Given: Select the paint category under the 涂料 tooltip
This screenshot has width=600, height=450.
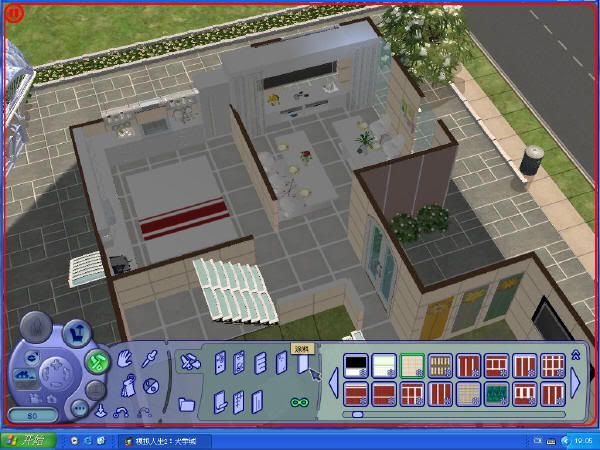Looking at the screenshot, I should (x=303, y=364).
